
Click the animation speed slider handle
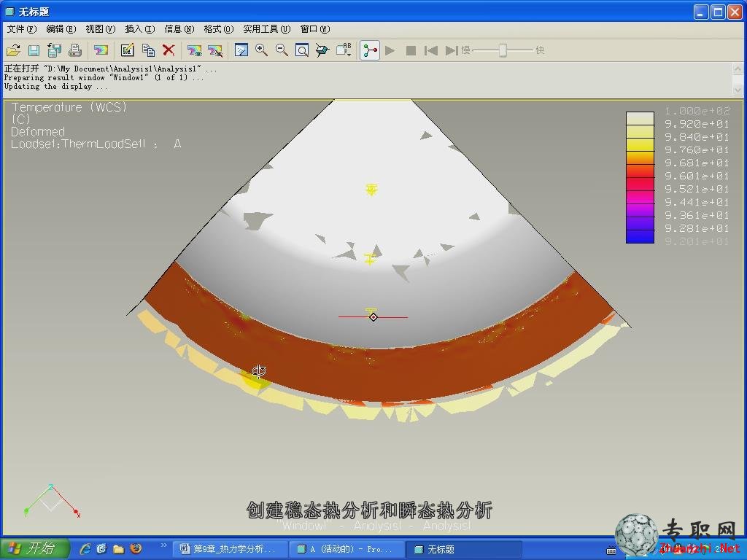(503, 50)
